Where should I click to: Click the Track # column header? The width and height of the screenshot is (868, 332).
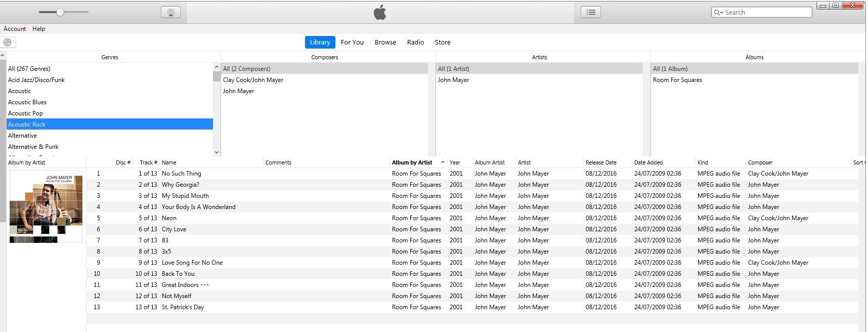pyautogui.click(x=148, y=162)
